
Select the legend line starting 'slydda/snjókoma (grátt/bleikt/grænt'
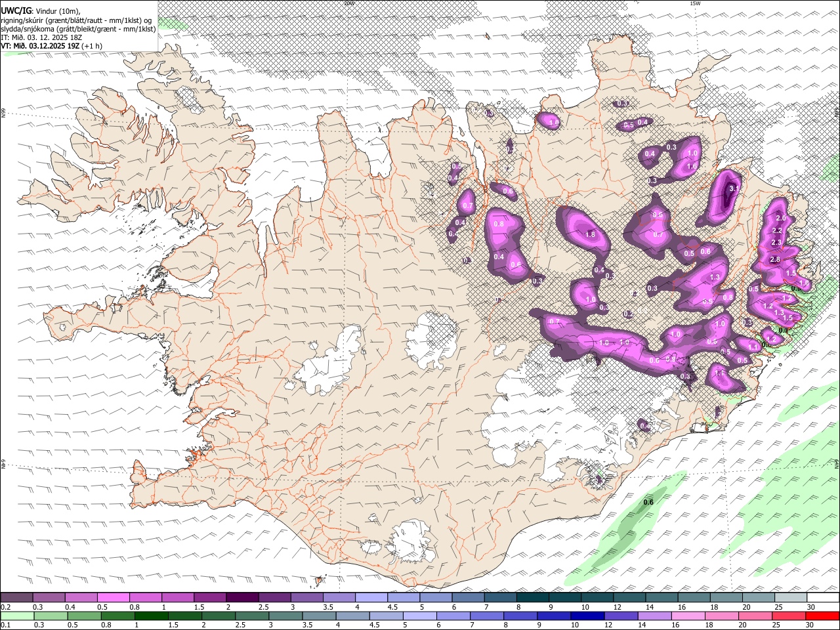point(78,29)
